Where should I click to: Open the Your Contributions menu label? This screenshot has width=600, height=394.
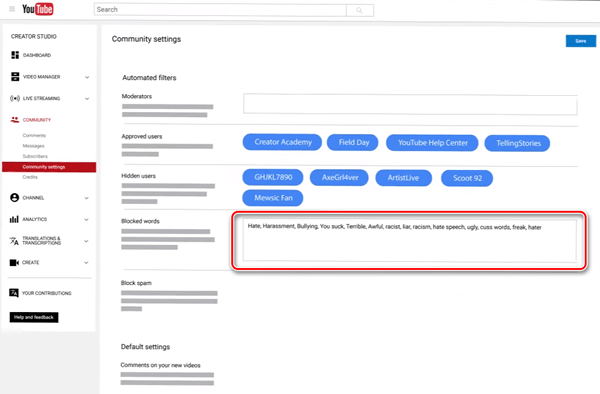(46, 293)
